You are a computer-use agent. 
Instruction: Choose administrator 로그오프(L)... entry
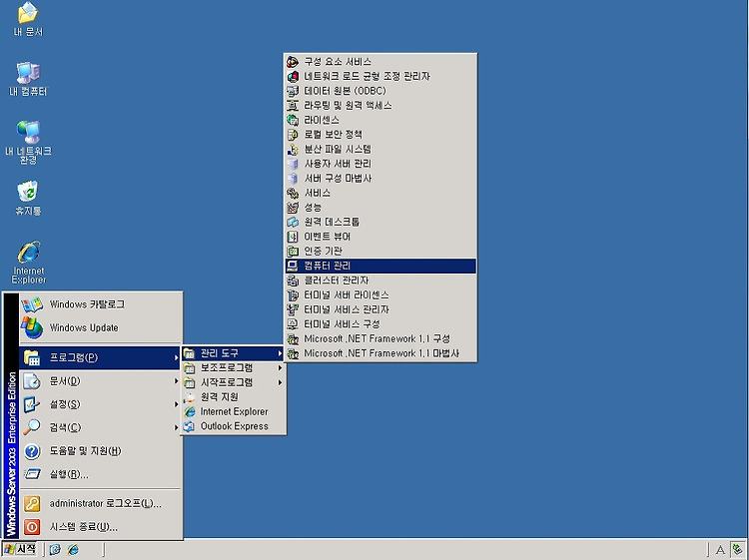pos(101,504)
